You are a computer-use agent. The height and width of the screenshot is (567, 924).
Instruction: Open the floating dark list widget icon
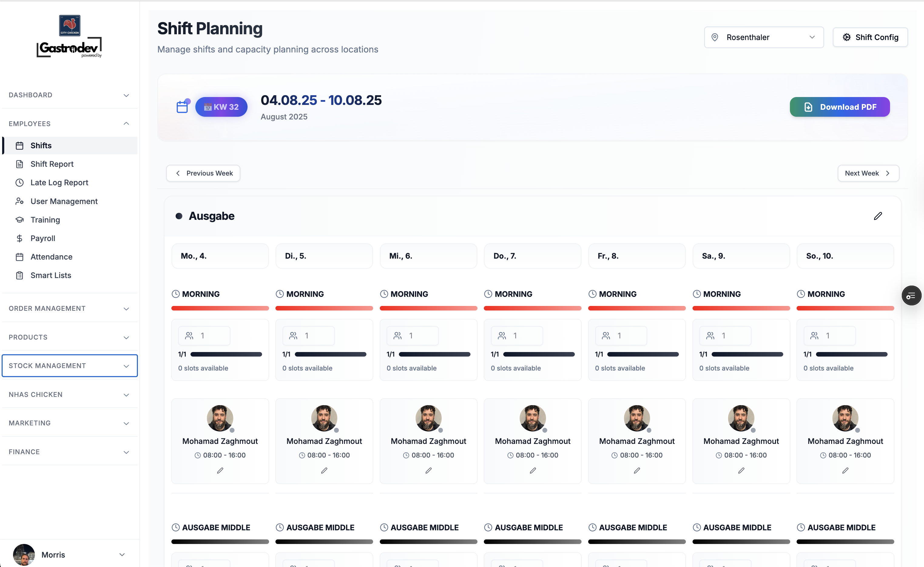click(x=911, y=296)
